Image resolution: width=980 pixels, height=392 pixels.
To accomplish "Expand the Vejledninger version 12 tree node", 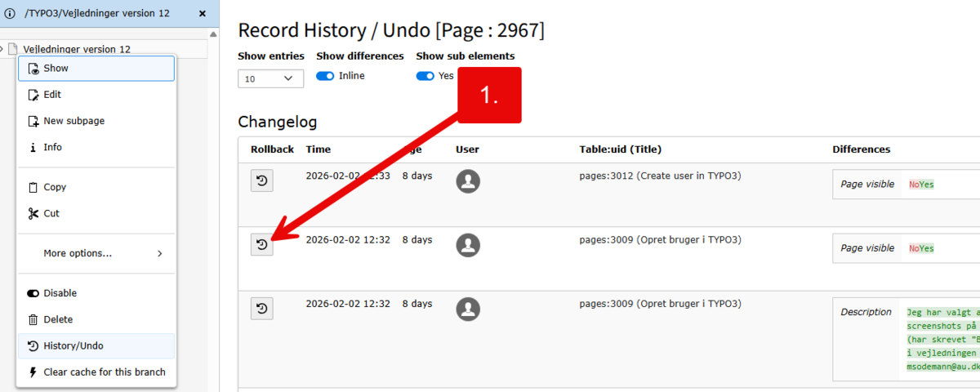I will 2,49.
